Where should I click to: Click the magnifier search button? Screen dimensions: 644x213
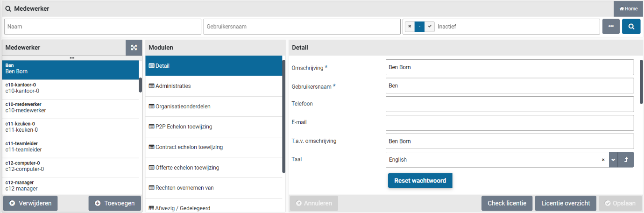631,27
